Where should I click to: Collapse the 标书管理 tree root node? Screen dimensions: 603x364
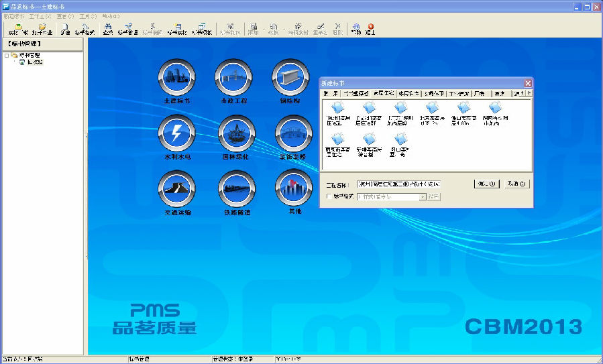click(x=7, y=56)
